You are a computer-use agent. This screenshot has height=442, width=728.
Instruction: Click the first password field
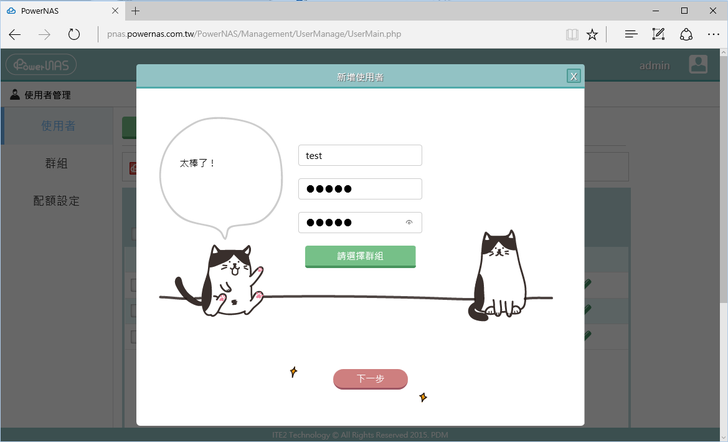[360, 189]
